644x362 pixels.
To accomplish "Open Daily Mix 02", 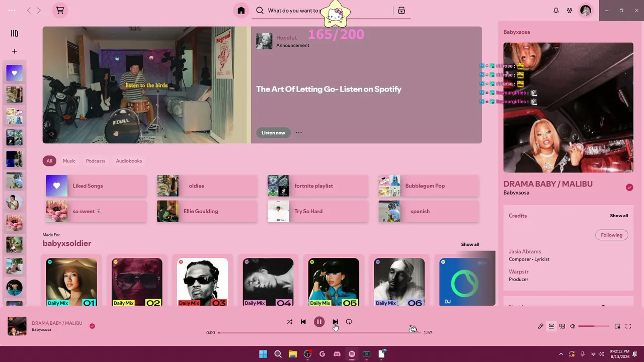I will tap(137, 282).
